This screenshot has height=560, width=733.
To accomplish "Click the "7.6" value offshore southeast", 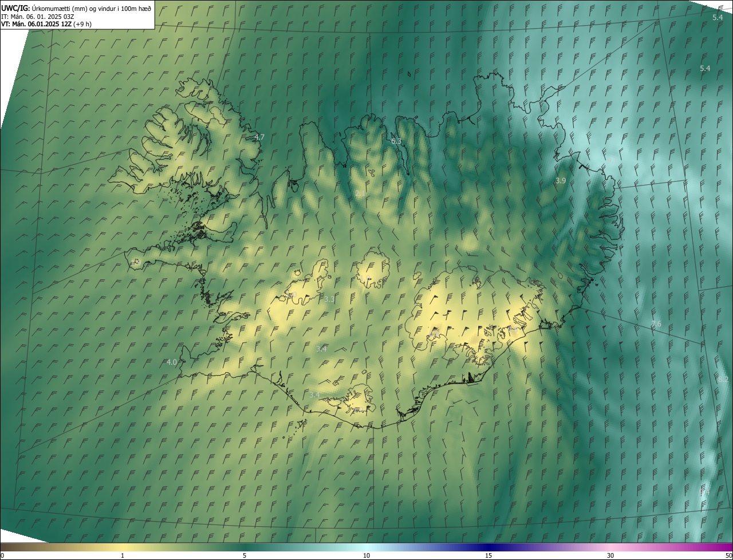I will 656,324.
